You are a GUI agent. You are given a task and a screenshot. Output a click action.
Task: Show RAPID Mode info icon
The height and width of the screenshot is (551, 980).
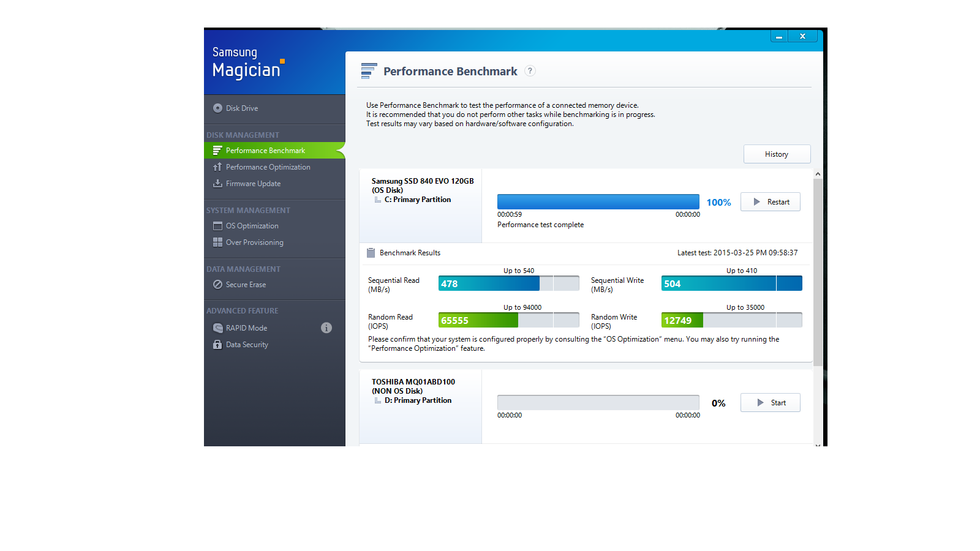[326, 328]
